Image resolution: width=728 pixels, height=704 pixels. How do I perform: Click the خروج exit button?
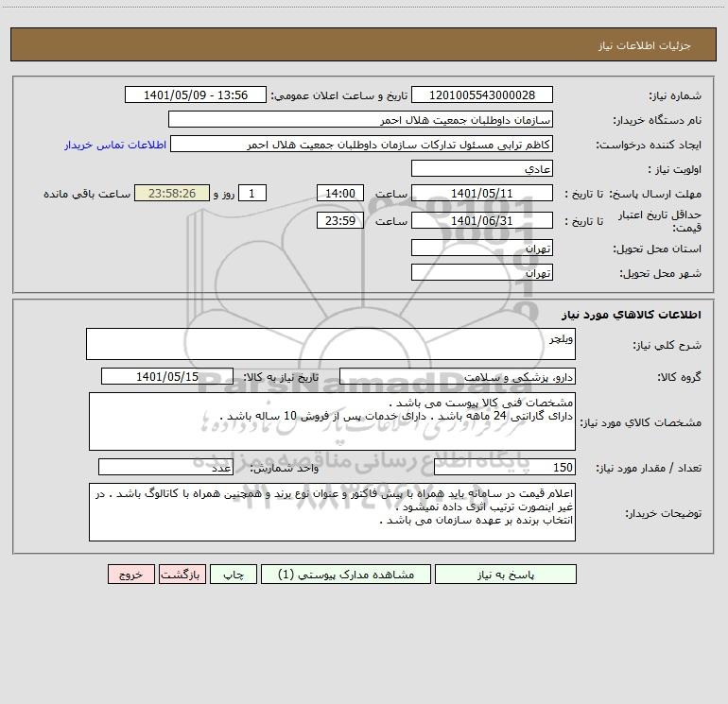[x=130, y=574]
